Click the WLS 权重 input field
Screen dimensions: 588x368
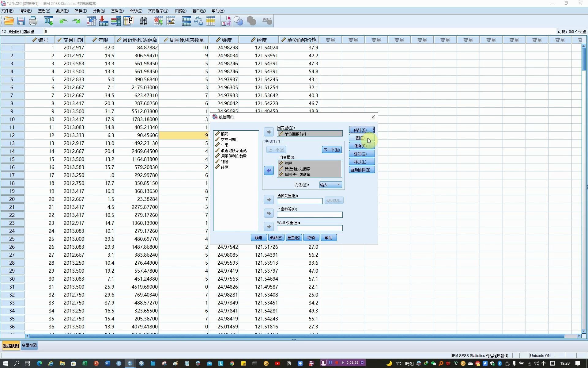[x=309, y=228]
